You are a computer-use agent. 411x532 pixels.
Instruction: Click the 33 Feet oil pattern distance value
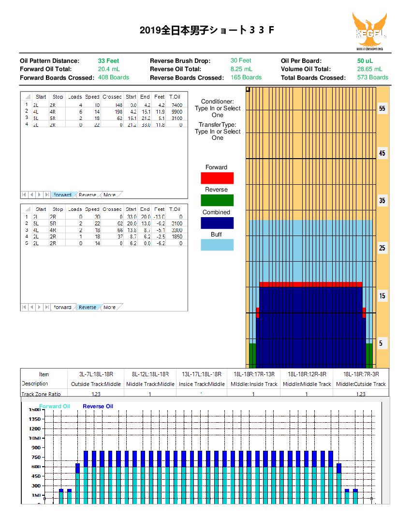click(x=108, y=61)
